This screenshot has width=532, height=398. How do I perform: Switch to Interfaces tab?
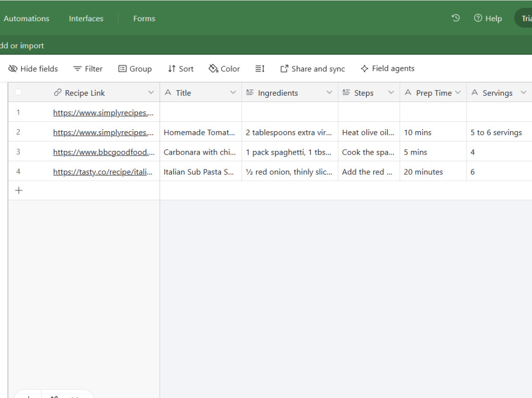(x=86, y=19)
